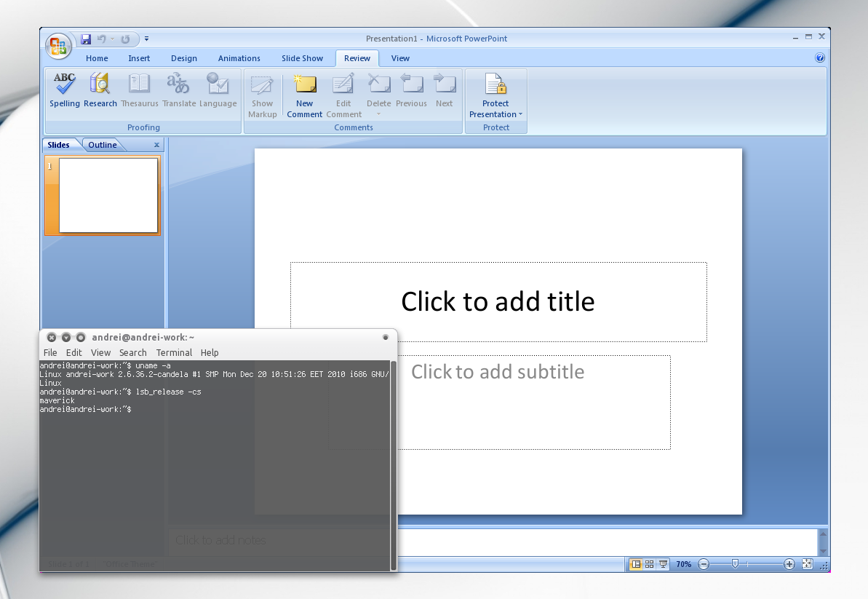Open PowerPoint Help question mark icon
Viewport: 868px width, 599px height.
(820, 58)
